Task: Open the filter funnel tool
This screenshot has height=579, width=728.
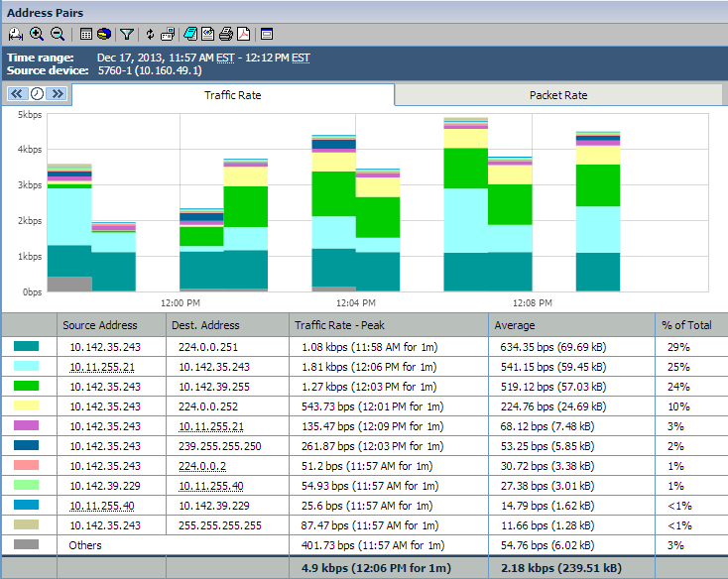Action: pyautogui.click(x=127, y=34)
